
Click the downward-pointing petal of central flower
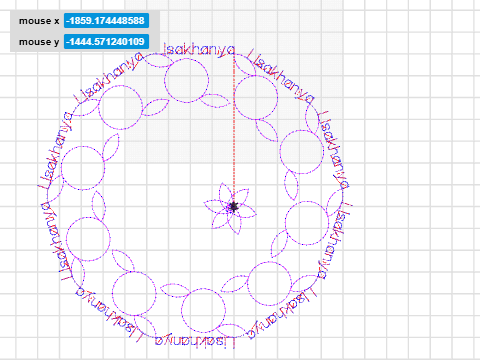tap(234, 223)
